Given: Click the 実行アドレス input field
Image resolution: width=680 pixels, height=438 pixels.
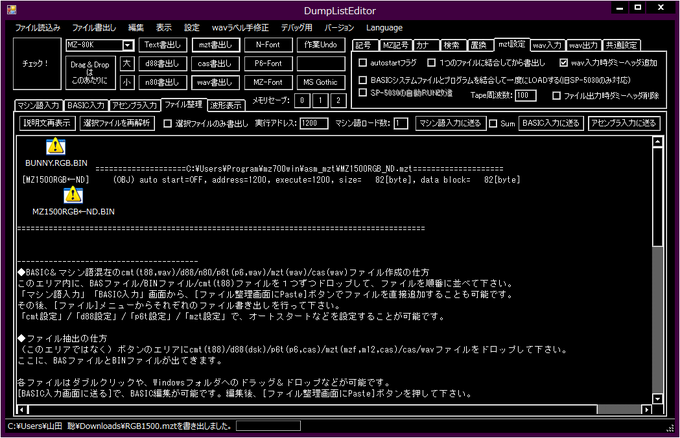Looking at the screenshot, I should (x=314, y=124).
